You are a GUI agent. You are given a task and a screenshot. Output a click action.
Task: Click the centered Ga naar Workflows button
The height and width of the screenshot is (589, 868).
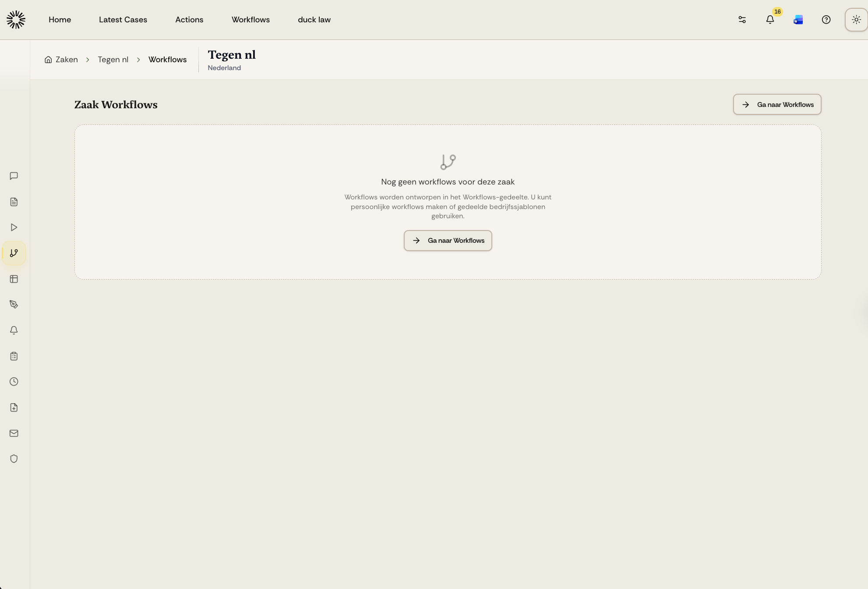[x=448, y=241]
